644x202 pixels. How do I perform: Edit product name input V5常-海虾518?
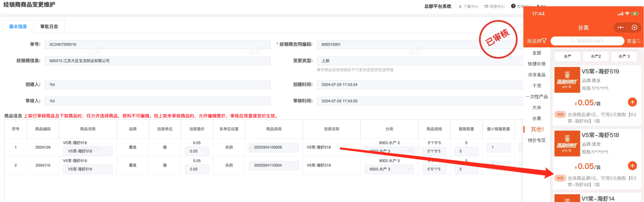pyautogui.click(x=88, y=151)
